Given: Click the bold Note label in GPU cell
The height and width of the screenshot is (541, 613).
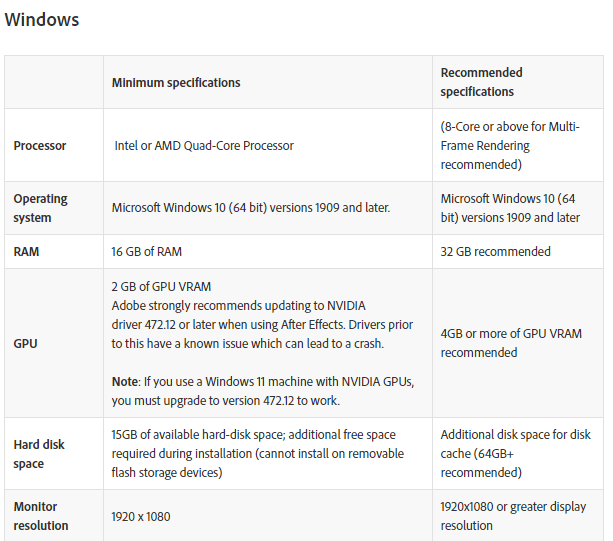Looking at the screenshot, I should point(125,382).
